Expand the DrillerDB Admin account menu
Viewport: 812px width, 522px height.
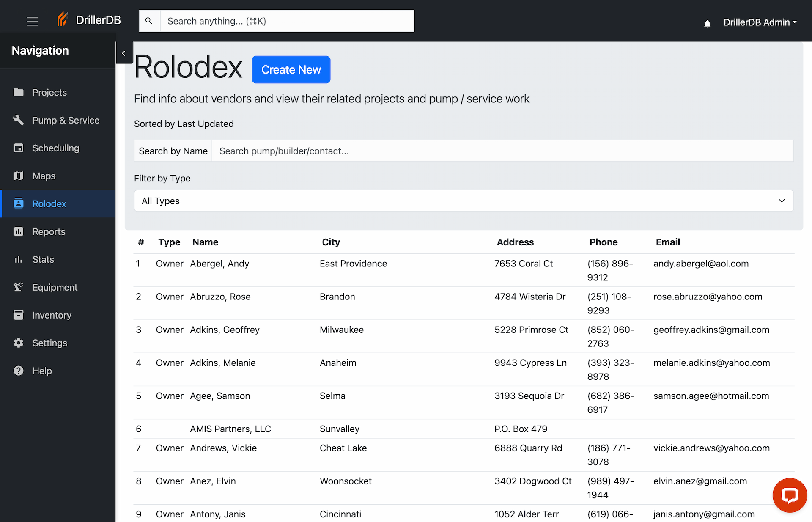pyautogui.click(x=760, y=22)
